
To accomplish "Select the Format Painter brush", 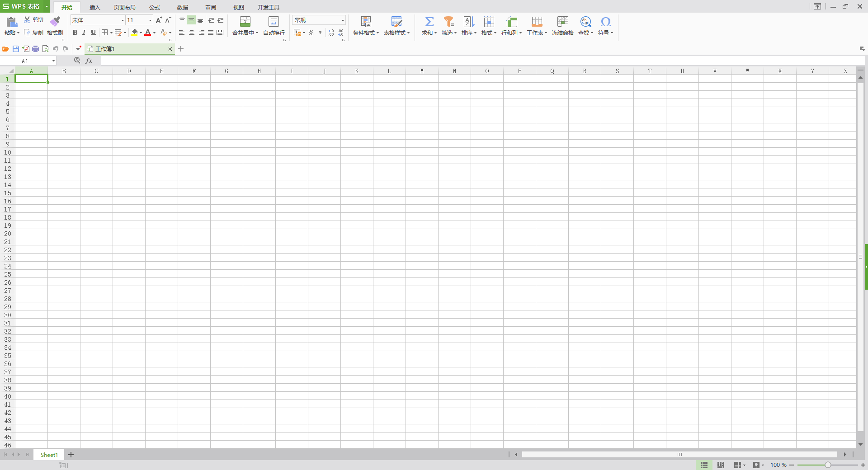I will (55, 21).
